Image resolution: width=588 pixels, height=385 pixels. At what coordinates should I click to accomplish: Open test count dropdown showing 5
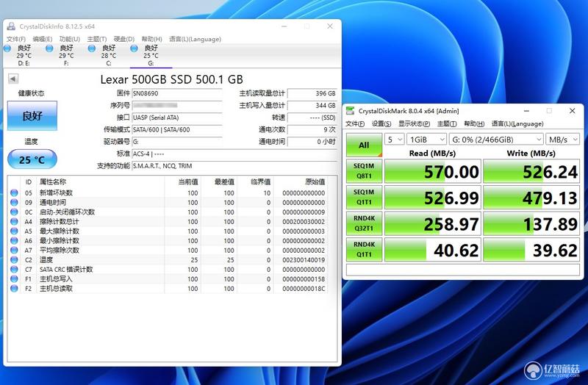[395, 140]
